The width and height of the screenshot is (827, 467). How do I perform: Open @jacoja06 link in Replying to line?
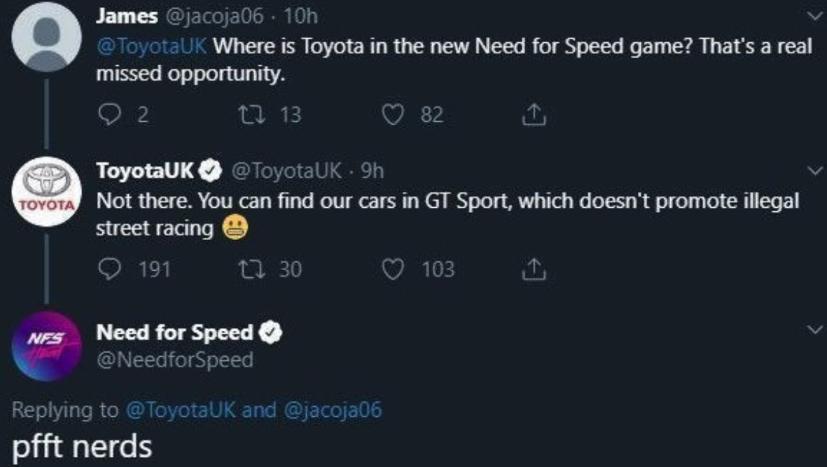tap(334, 408)
